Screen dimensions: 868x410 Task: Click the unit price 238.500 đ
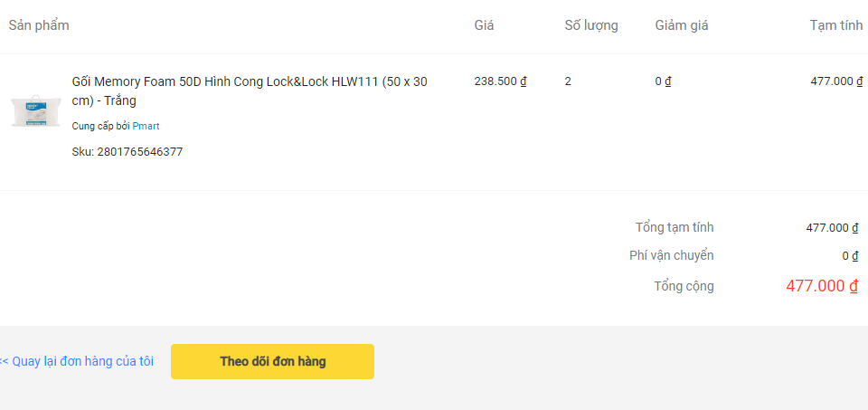500,81
